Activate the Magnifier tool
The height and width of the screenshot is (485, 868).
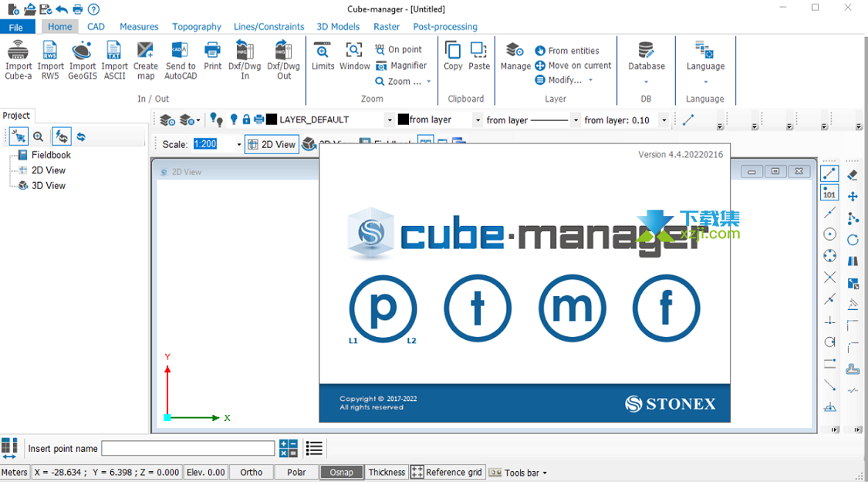pyautogui.click(x=401, y=66)
